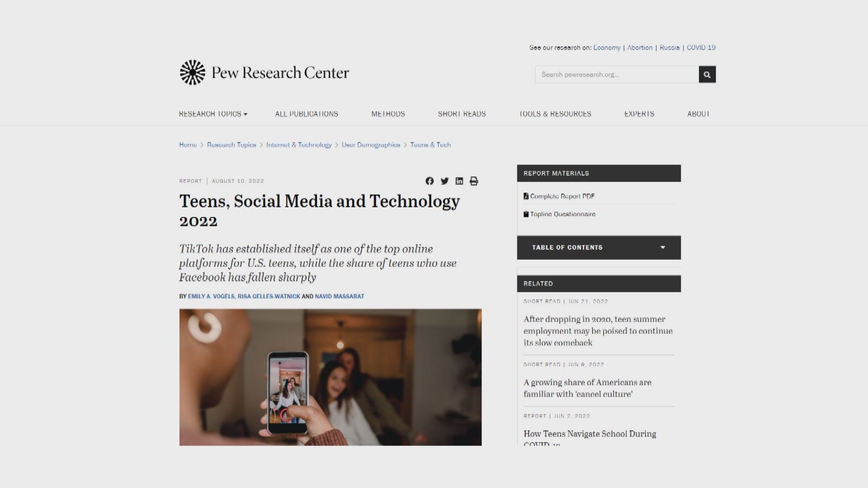Open the All Publications menu
This screenshot has height=488, width=868.
307,114
